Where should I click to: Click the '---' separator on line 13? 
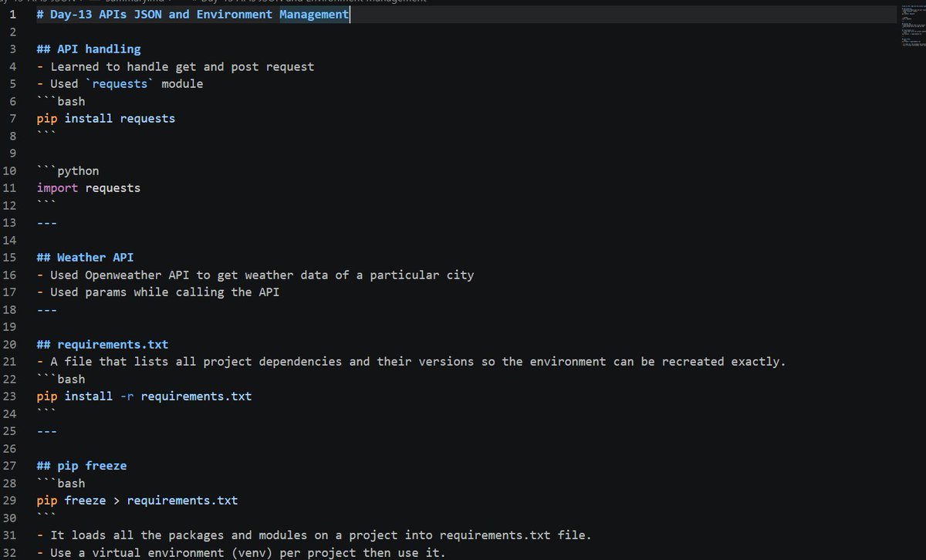click(x=46, y=223)
